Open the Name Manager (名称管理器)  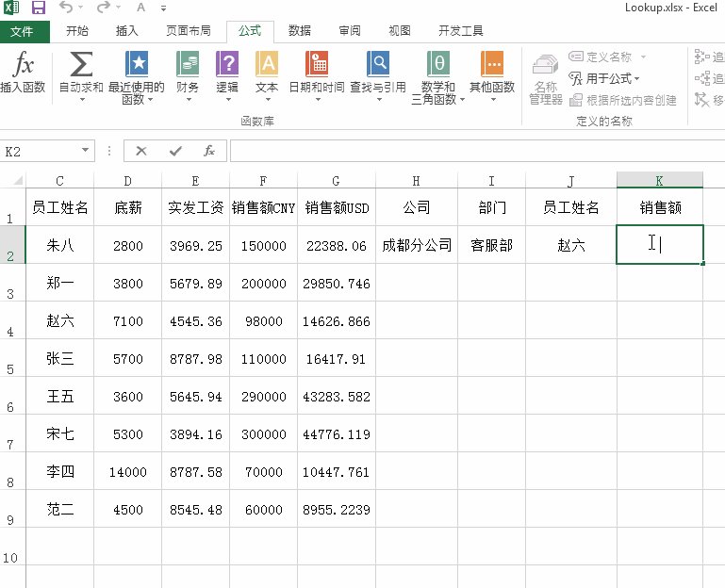[546, 79]
